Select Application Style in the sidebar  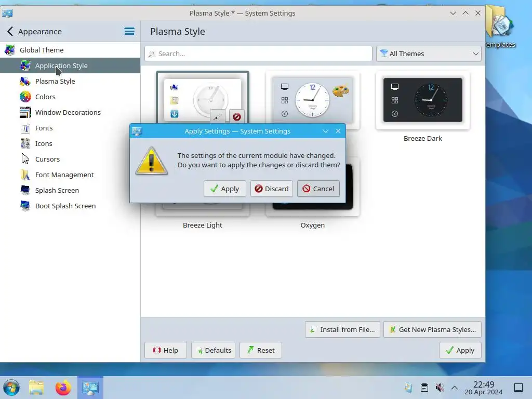pos(70,65)
